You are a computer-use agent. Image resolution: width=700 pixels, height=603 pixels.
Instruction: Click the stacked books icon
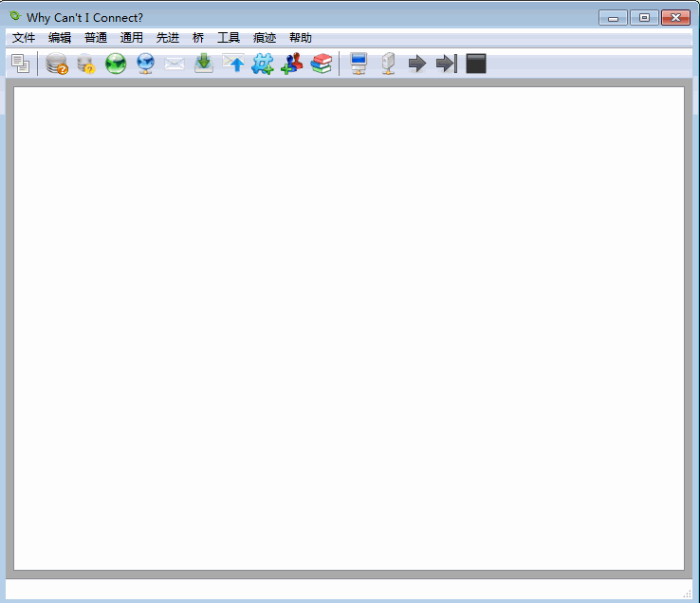(x=322, y=64)
